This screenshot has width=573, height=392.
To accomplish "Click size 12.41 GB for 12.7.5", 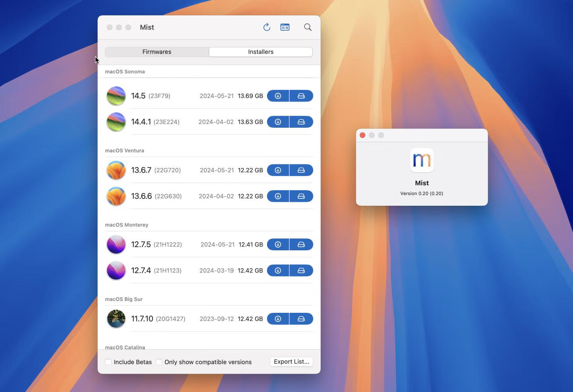I will click(251, 244).
